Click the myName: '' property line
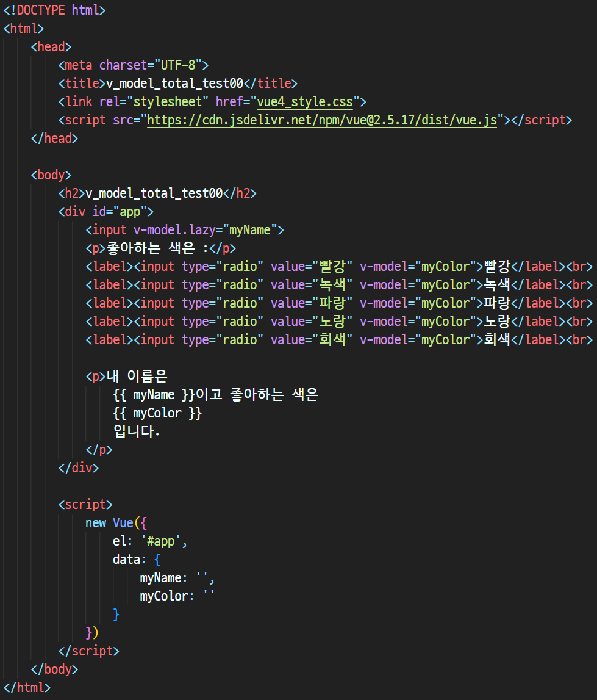 (x=177, y=578)
